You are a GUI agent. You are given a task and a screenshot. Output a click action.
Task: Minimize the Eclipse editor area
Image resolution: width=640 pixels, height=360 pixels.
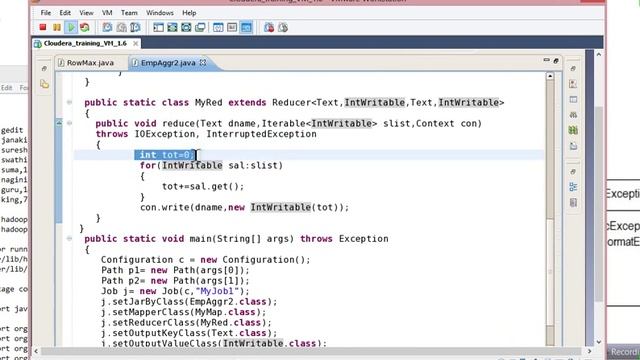[x=547, y=60]
